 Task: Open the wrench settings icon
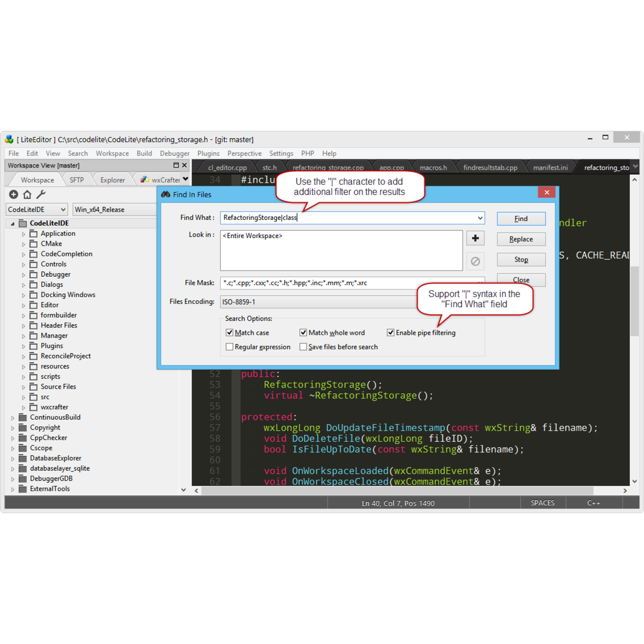[x=41, y=195]
